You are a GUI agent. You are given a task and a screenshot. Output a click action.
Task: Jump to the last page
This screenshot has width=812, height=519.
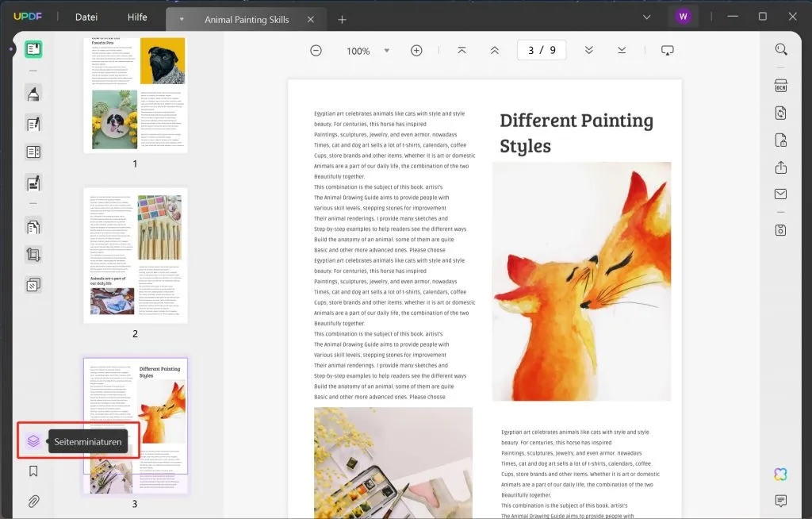[622, 49]
